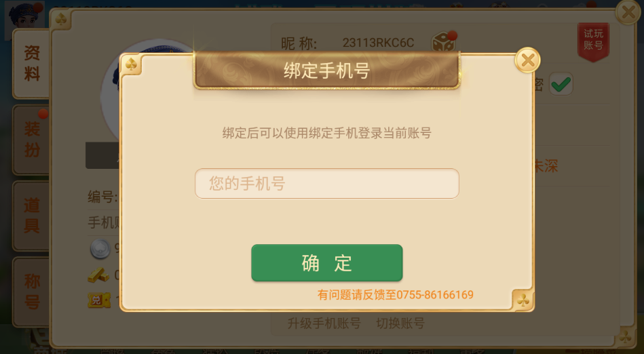Click the dice icon beside nickname
The height and width of the screenshot is (354, 644).
pos(444,41)
